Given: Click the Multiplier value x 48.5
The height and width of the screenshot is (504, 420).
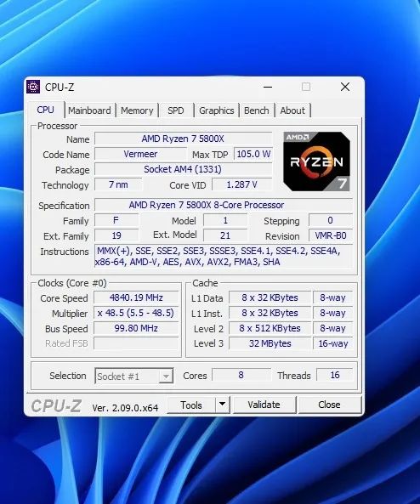Looking at the screenshot, I should pyautogui.click(x=136, y=313).
